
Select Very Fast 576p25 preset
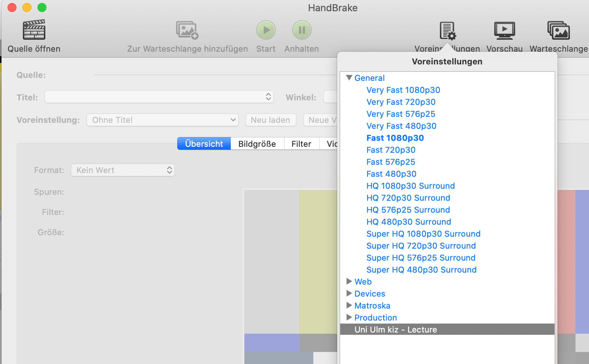click(401, 114)
